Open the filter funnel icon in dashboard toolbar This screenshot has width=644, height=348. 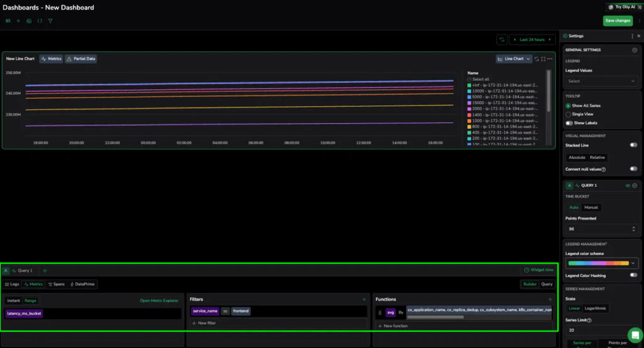point(50,21)
